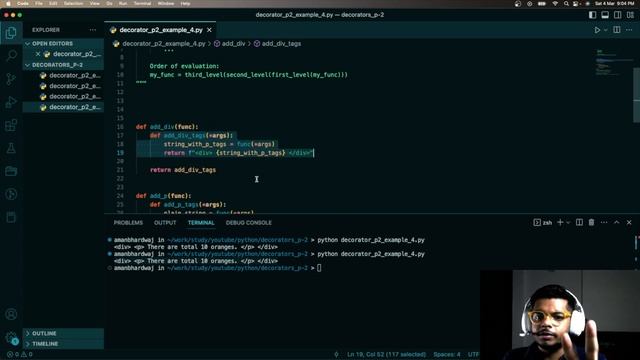Screen dimensions: 640x360
Task: Switch to the PROBLEMS panel tab
Action: click(128, 222)
